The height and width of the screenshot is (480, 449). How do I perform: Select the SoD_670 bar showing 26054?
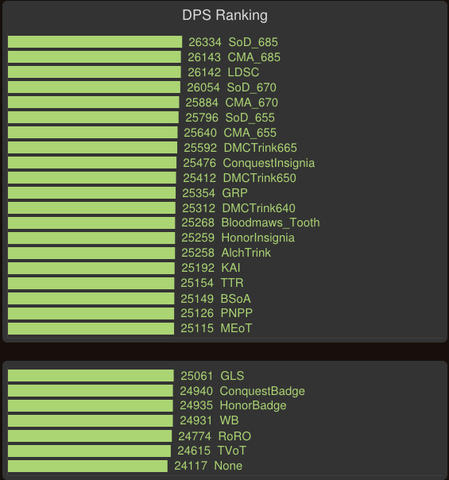coord(94,87)
